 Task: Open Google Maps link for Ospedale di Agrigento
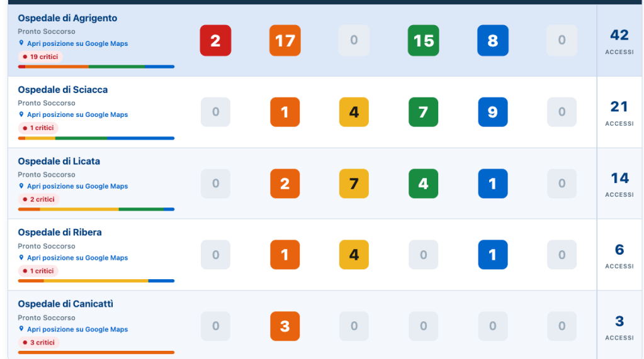tap(77, 43)
